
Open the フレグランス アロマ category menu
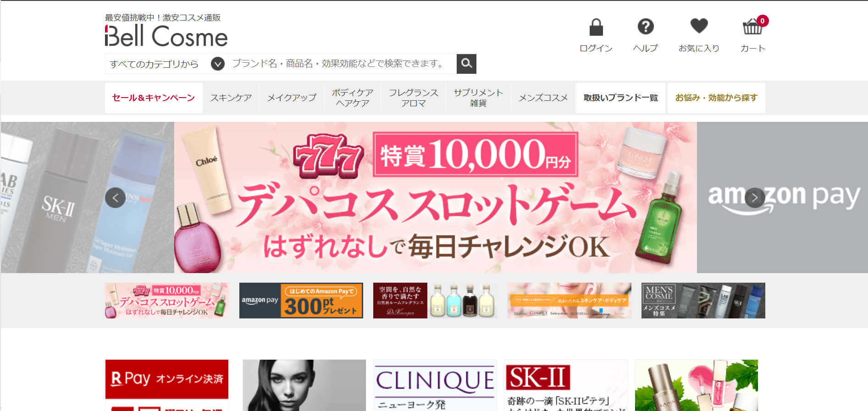pos(413,98)
